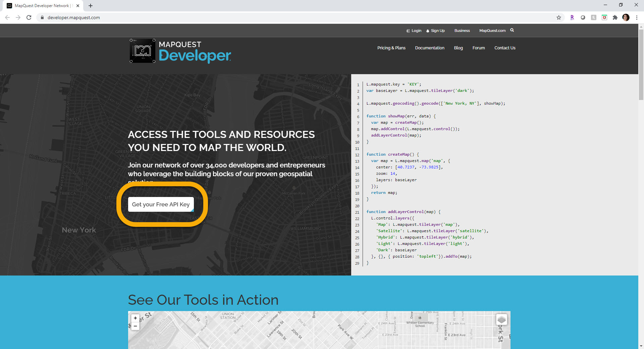Click code line 'L.mapquest.key = 'KEY';'
644x349 pixels.
[394, 84]
